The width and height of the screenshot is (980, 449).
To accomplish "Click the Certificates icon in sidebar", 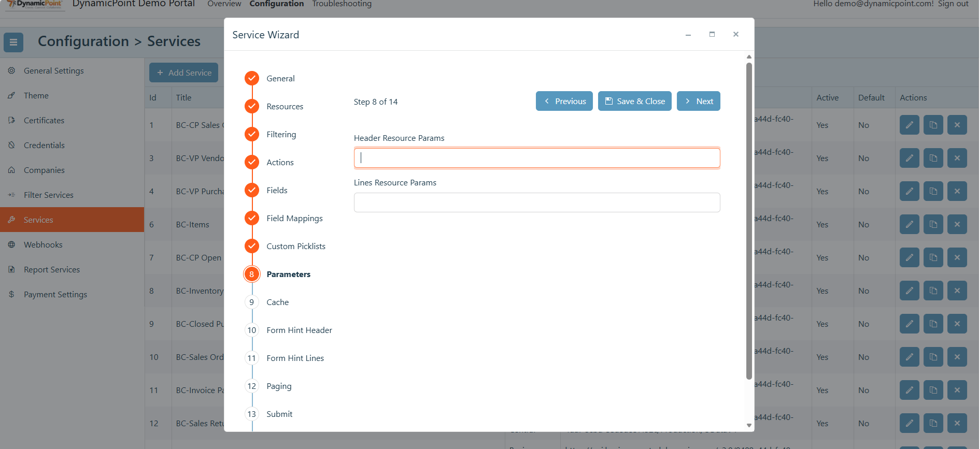I will (x=11, y=120).
